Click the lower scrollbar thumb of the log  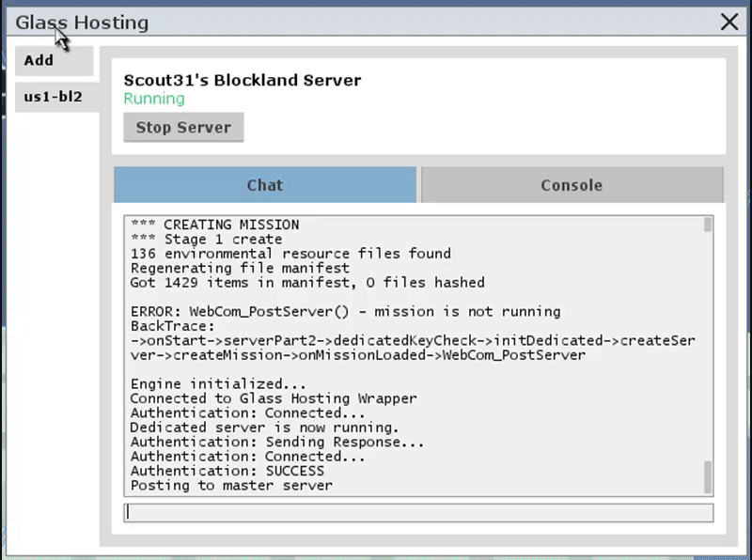[x=708, y=476]
